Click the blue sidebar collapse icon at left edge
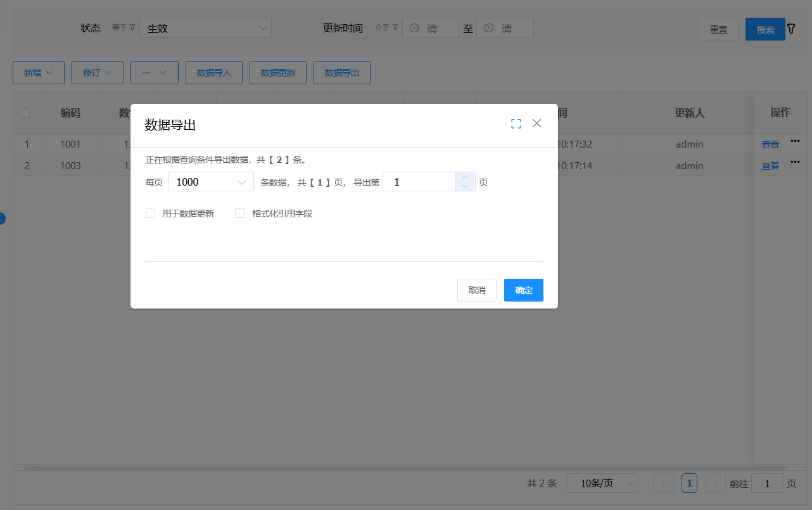The height and width of the screenshot is (510, 812). coord(2,219)
